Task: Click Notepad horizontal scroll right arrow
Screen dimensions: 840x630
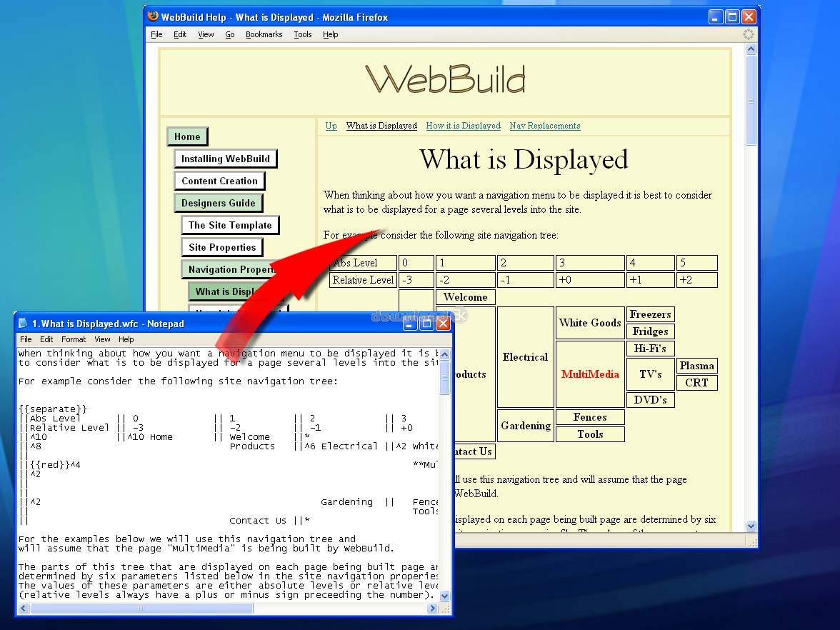Action: point(433,608)
